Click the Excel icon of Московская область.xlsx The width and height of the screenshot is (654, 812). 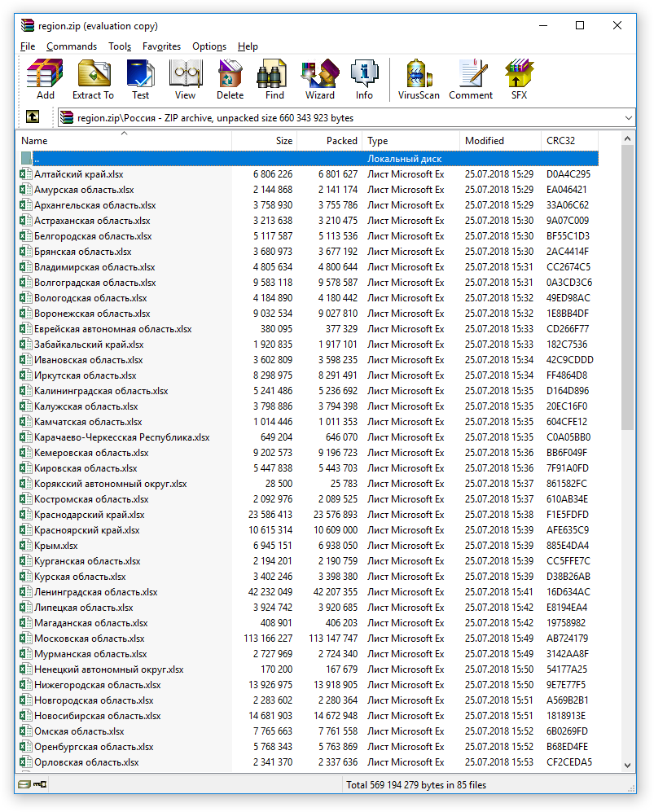click(26, 638)
